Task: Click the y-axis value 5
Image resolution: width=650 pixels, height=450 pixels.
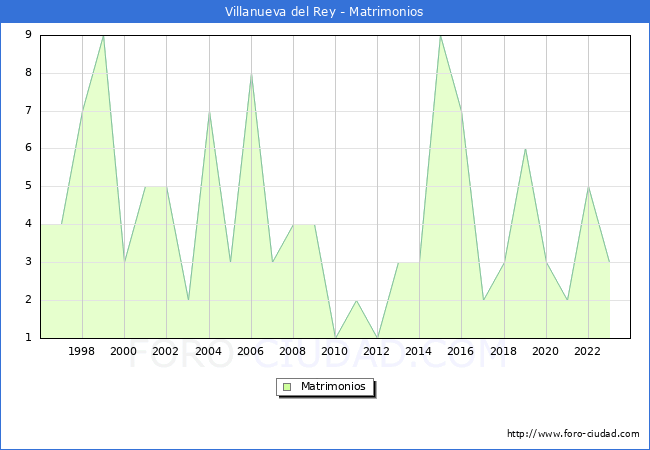Action: [28, 186]
